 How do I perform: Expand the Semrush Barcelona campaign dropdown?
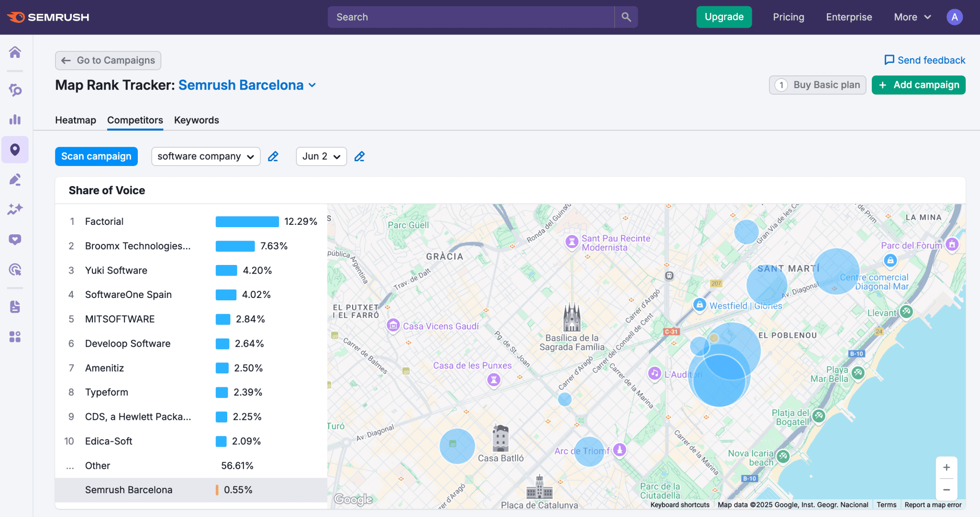click(x=312, y=85)
